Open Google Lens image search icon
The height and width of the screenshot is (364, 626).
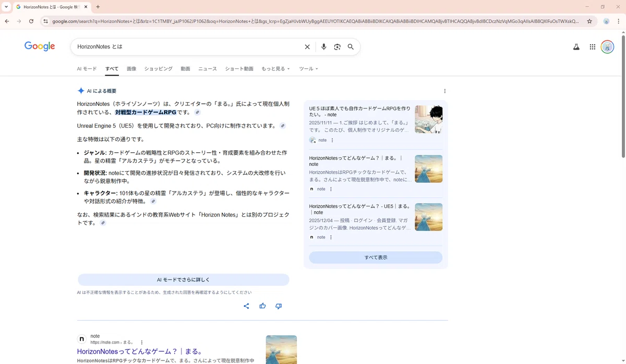click(337, 47)
